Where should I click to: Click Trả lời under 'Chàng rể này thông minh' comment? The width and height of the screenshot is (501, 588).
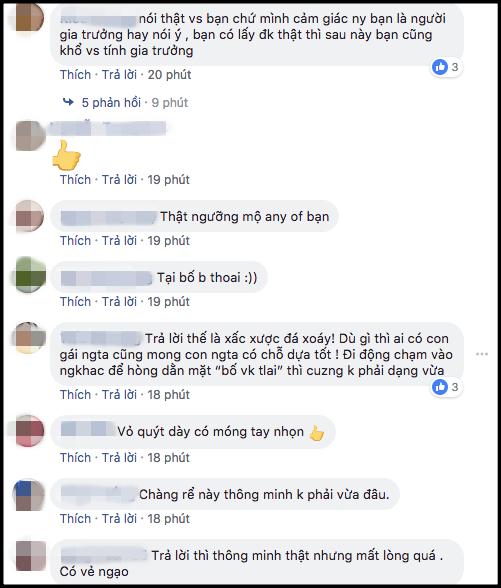coord(119,519)
